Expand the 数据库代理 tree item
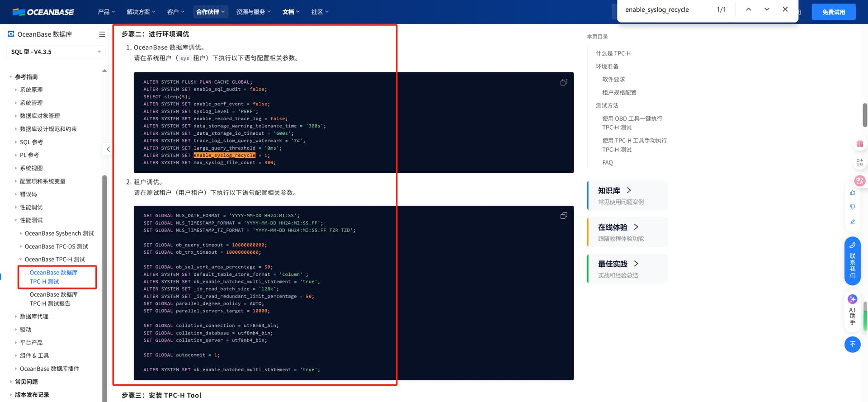This screenshot has width=868, height=402. [x=16, y=317]
